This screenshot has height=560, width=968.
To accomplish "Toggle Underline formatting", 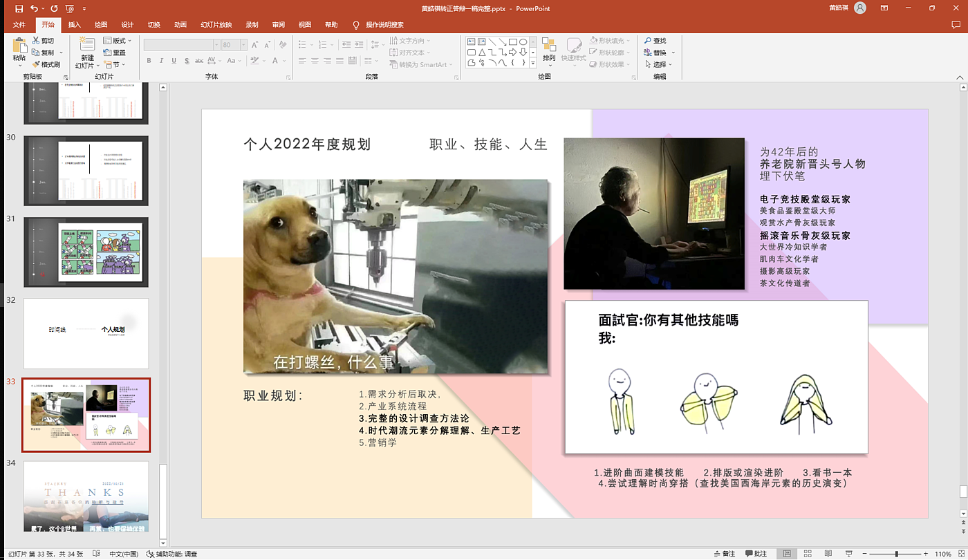I will click(x=174, y=61).
